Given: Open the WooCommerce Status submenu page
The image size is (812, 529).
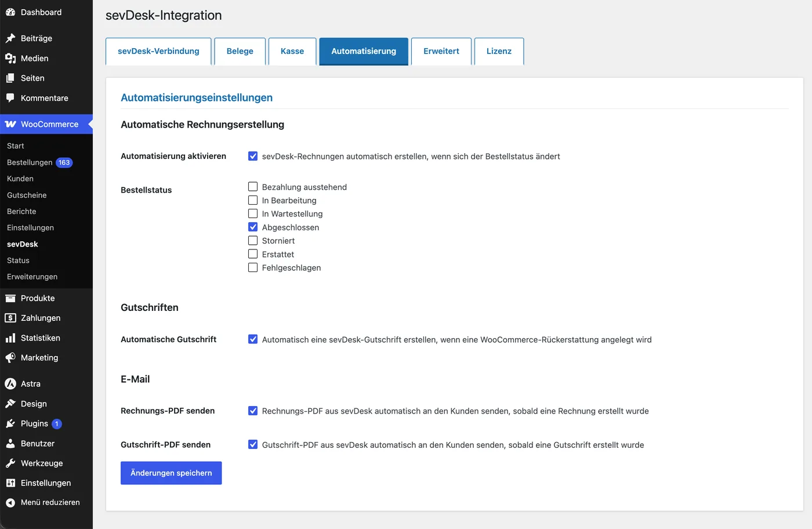Looking at the screenshot, I should pos(18,260).
